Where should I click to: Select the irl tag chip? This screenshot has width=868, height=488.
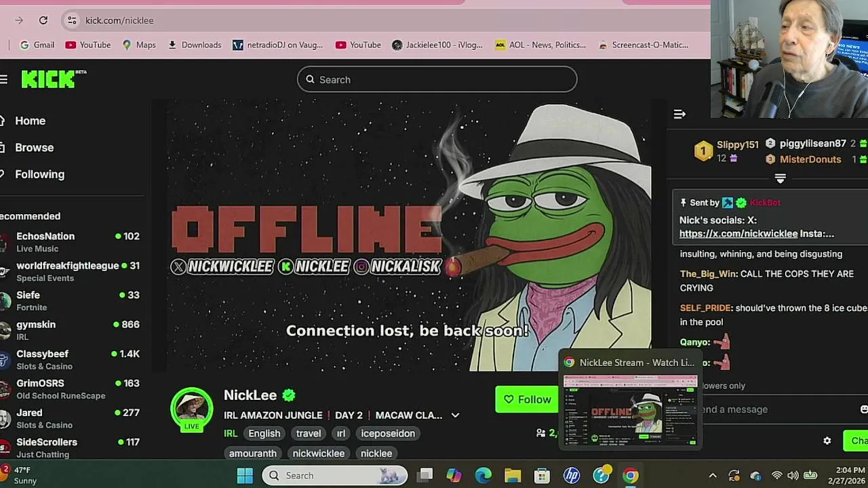point(341,433)
